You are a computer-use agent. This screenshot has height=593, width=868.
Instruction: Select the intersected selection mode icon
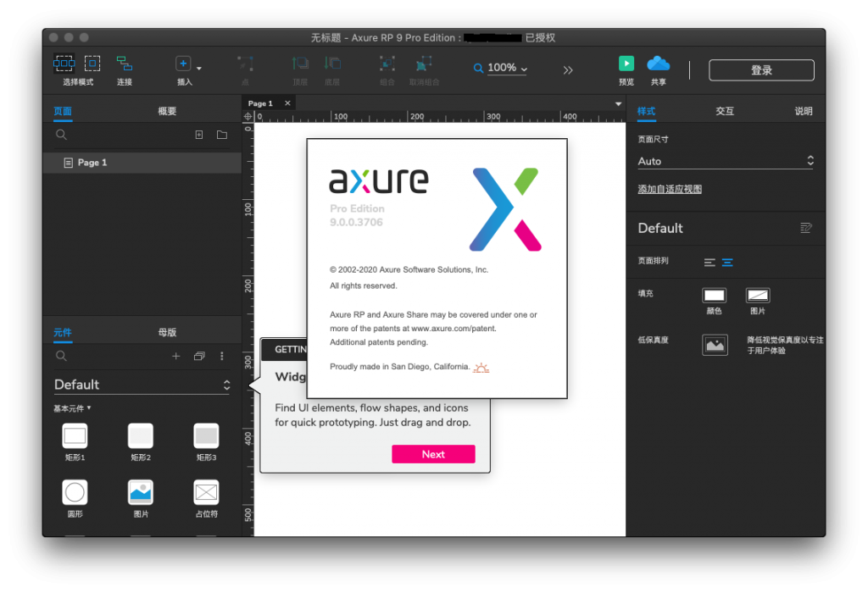(64, 63)
